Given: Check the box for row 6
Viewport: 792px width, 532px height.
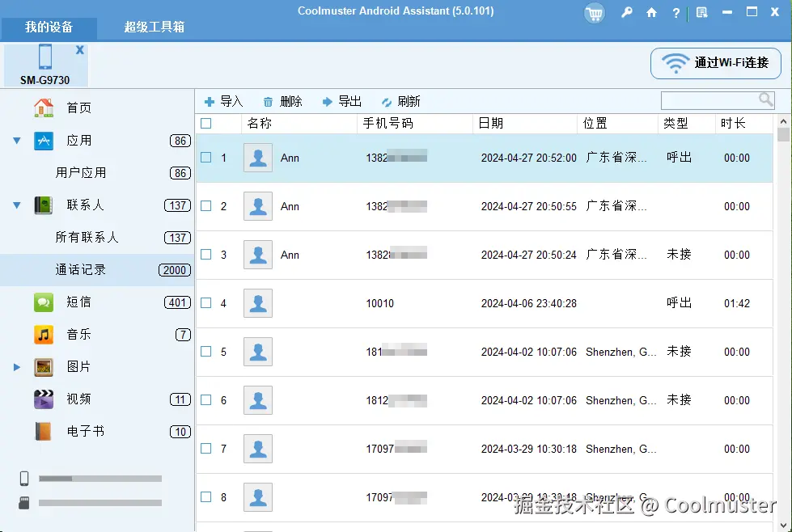Looking at the screenshot, I should 206,399.
